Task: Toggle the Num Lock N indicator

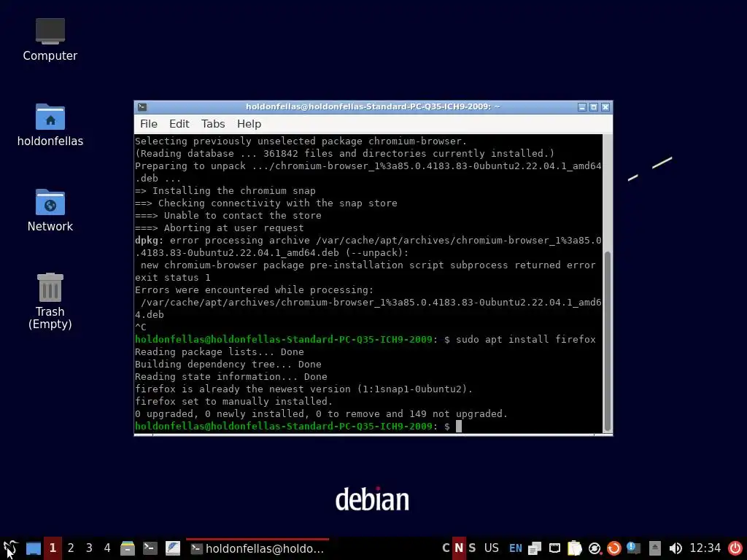Action: pos(459,548)
